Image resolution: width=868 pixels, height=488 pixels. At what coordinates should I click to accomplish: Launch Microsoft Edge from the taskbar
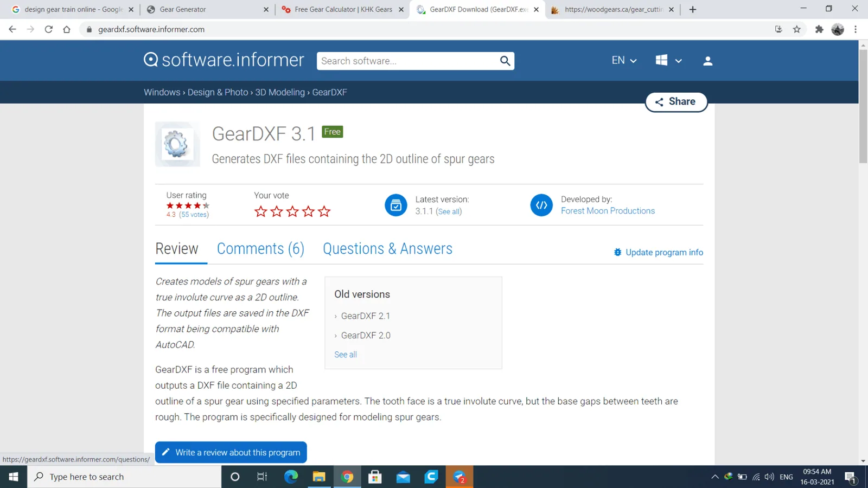point(291,477)
